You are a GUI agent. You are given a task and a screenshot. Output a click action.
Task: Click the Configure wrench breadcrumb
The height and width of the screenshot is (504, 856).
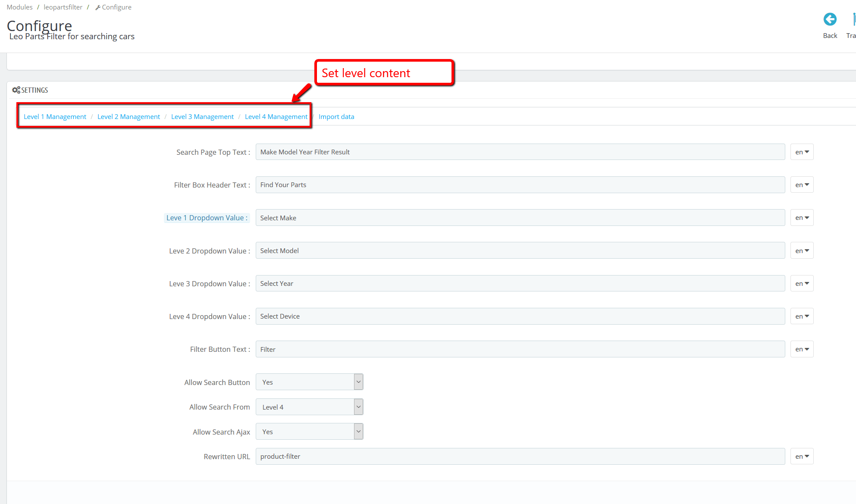(113, 7)
